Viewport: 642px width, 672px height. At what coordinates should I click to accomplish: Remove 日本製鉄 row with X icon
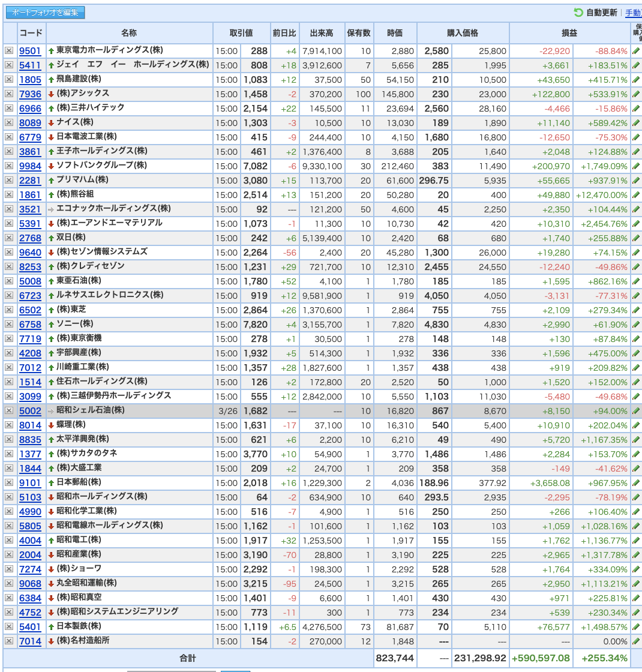(9, 626)
